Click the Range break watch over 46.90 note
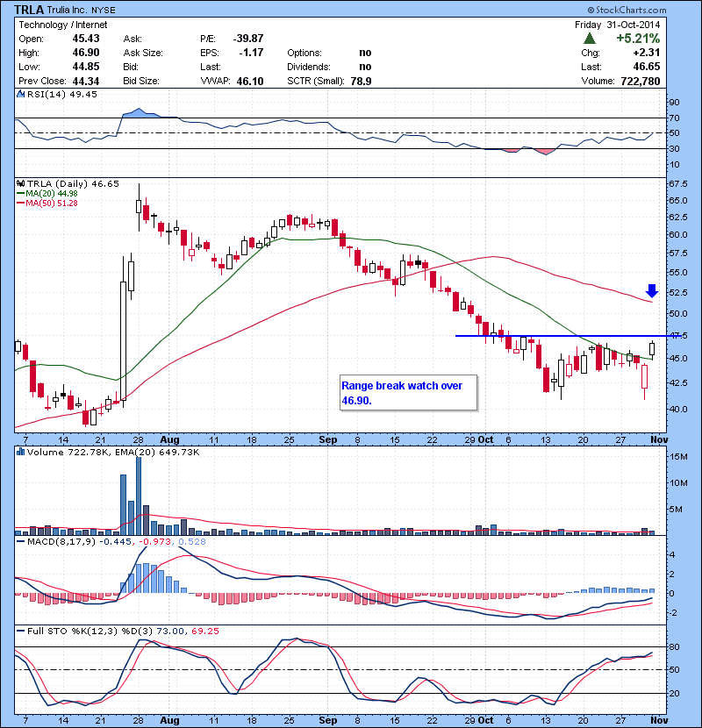The image size is (702, 728). (408, 393)
